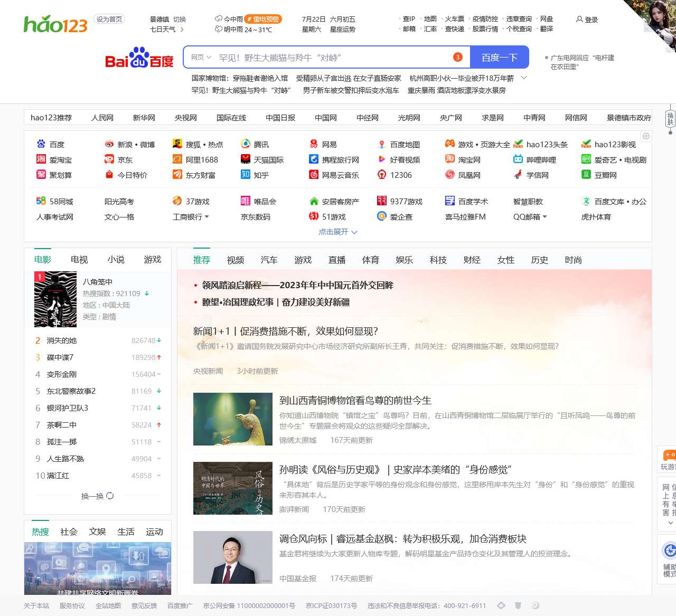Image resolution: width=676 pixels, height=616 pixels.
Task: Click the hao123 logo
Action: [55, 24]
